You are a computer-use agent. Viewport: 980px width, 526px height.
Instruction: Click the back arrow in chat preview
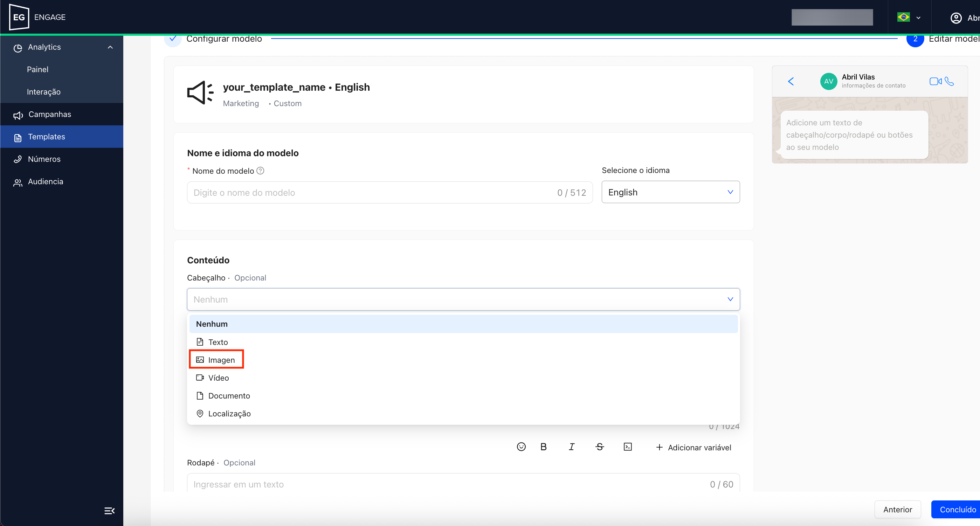tap(791, 81)
